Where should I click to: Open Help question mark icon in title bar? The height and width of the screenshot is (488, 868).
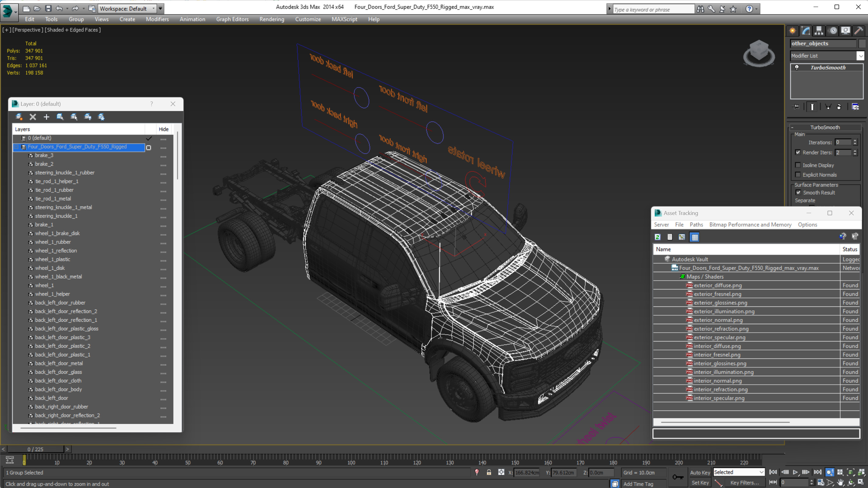click(x=749, y=9)
